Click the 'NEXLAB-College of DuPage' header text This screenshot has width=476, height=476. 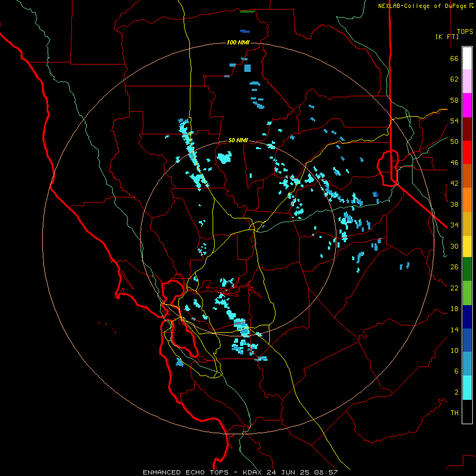click(x=423, y=6)
